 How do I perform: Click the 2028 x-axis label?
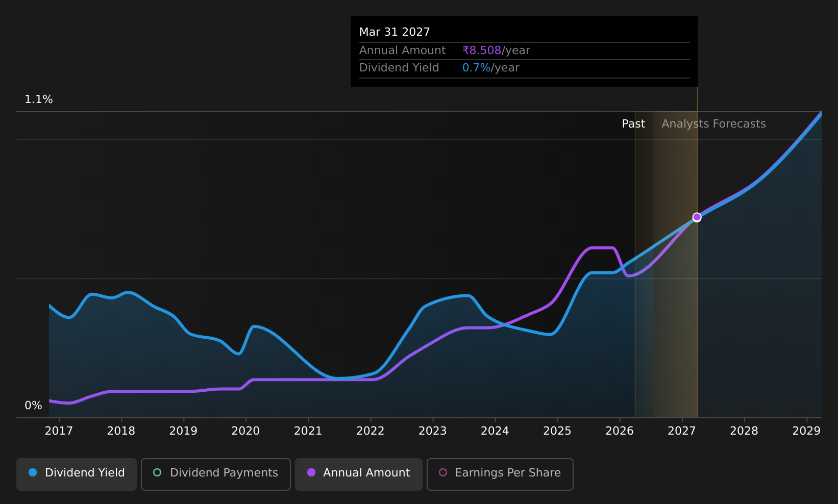(x=744, y=431)
